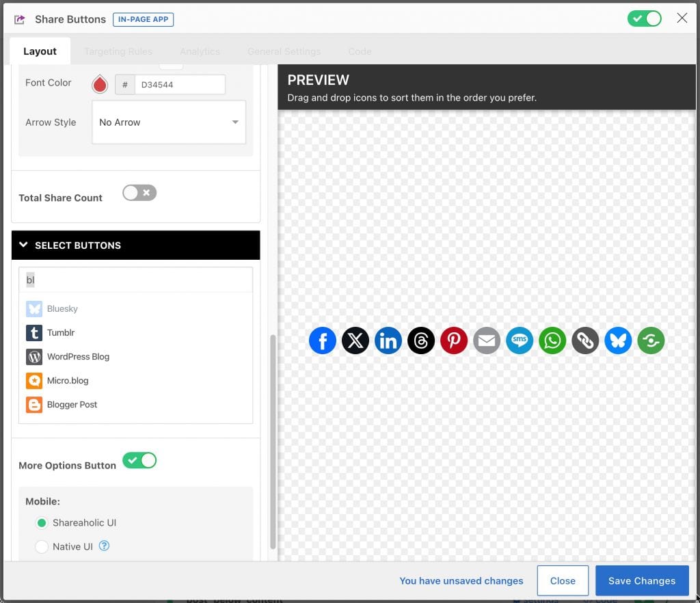Click the IN-PAGE APP badge
Screen dimensions: 700x603
(x=144, y=19)
